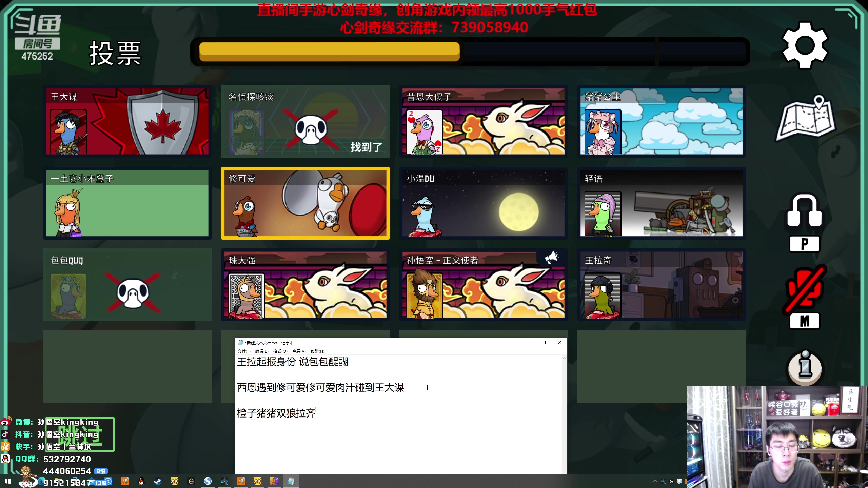Click 找到了 label on 名侦探咳痰 card
The height and width of the screenshot is (488, 868).
click(366, 147)
